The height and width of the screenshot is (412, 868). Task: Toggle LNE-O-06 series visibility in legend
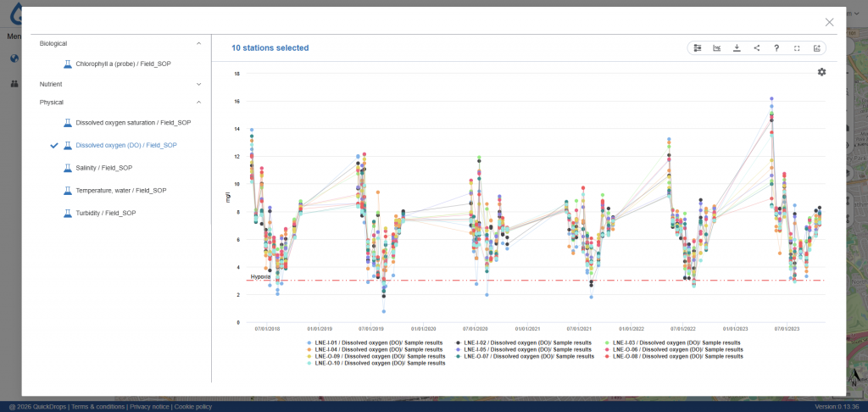[x=672, y=349]
